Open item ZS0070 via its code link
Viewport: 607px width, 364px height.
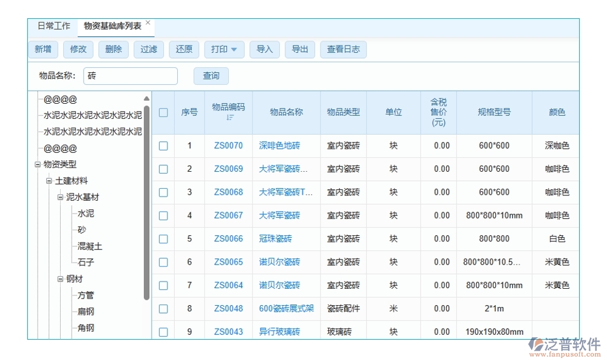point(228,146)
